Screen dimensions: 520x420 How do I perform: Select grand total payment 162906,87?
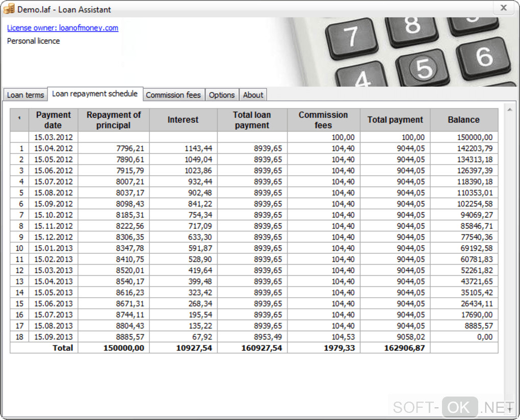coord(395,348)
